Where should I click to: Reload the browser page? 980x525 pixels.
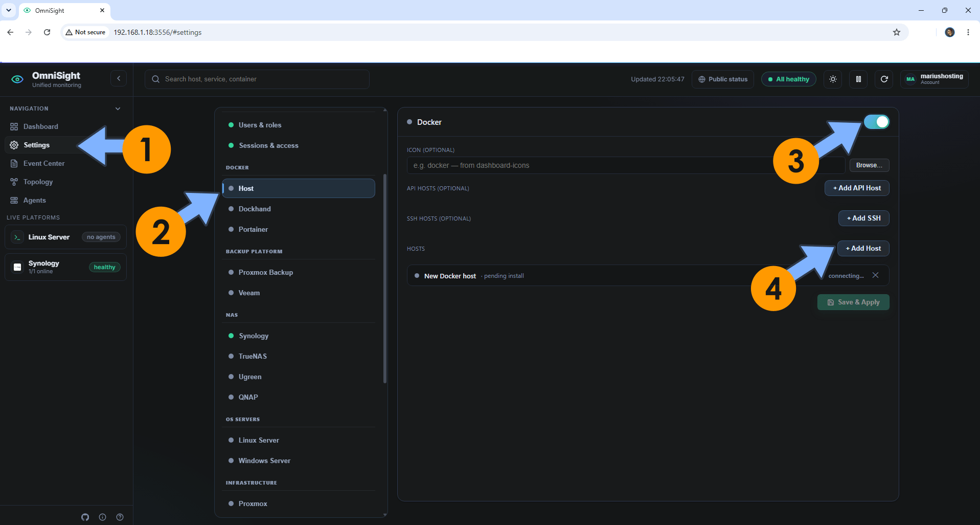coord(47,32)
